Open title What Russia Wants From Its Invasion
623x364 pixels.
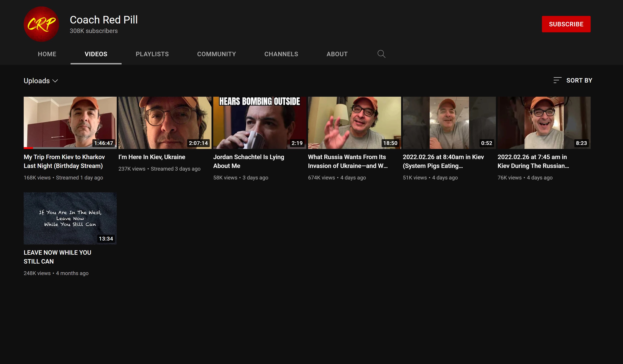[x=348, y=161]
